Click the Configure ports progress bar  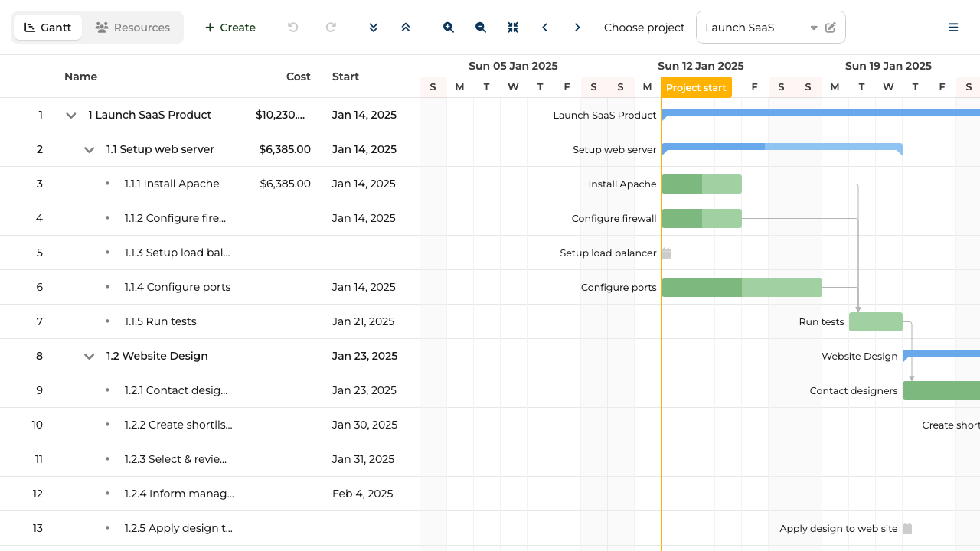tap(742, 287)
